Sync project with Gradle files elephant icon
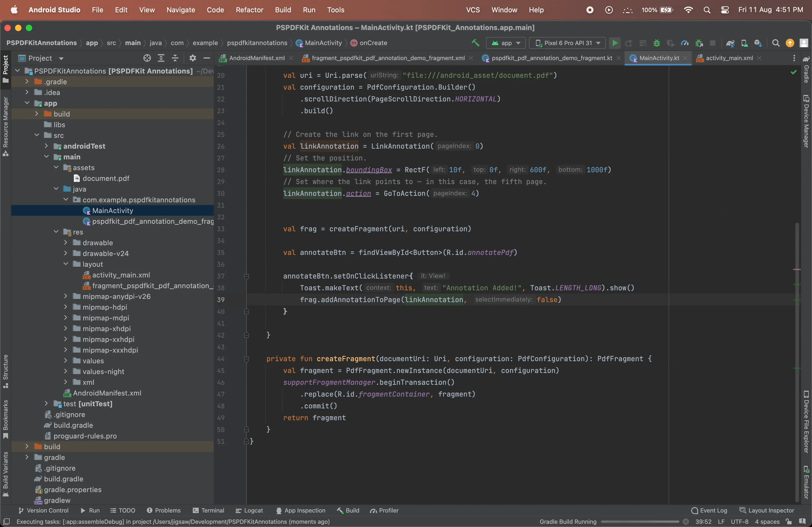812x527 pixels. tap(730, 43)
